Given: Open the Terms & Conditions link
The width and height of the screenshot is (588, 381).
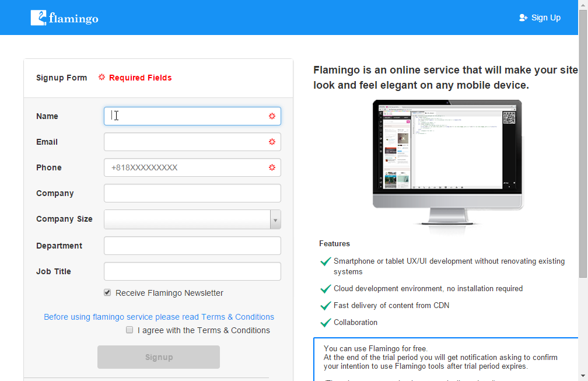Looking at the screenshot, I should coord(159,317).
